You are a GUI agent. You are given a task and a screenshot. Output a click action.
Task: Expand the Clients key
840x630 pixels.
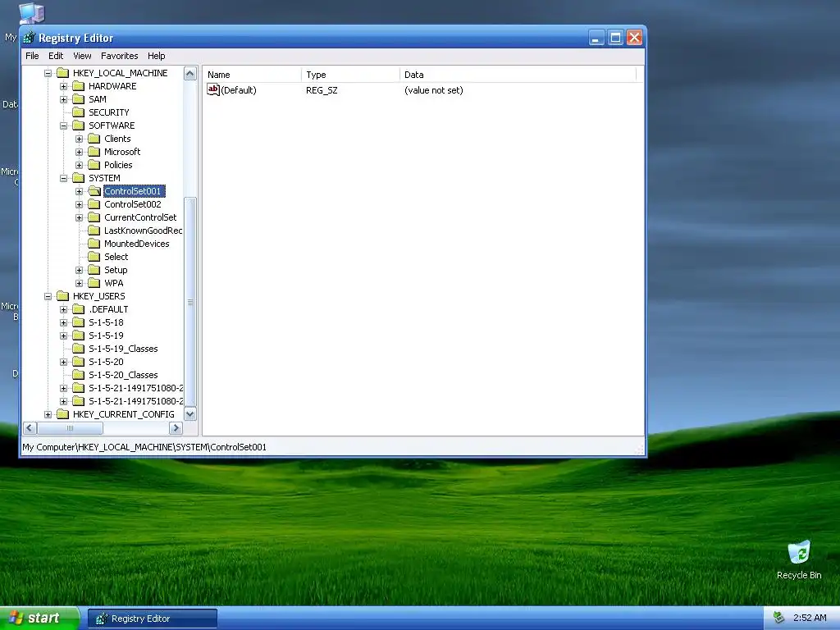[80, 139]
